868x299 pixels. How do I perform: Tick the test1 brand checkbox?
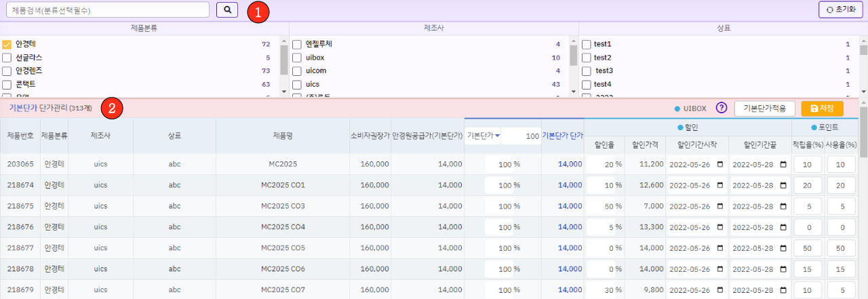coord(587,44)
